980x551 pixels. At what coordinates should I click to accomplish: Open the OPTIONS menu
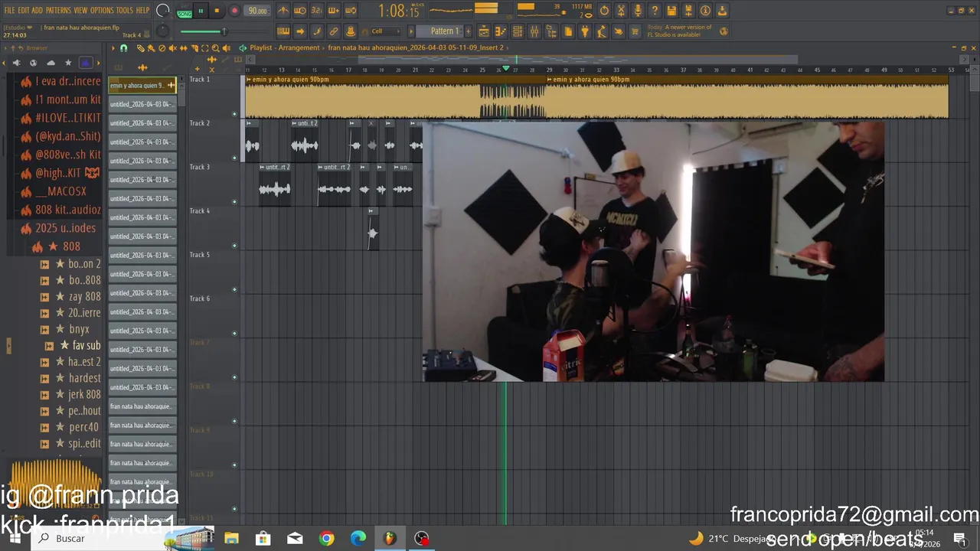pyautogui.click(x=102, y=11)
